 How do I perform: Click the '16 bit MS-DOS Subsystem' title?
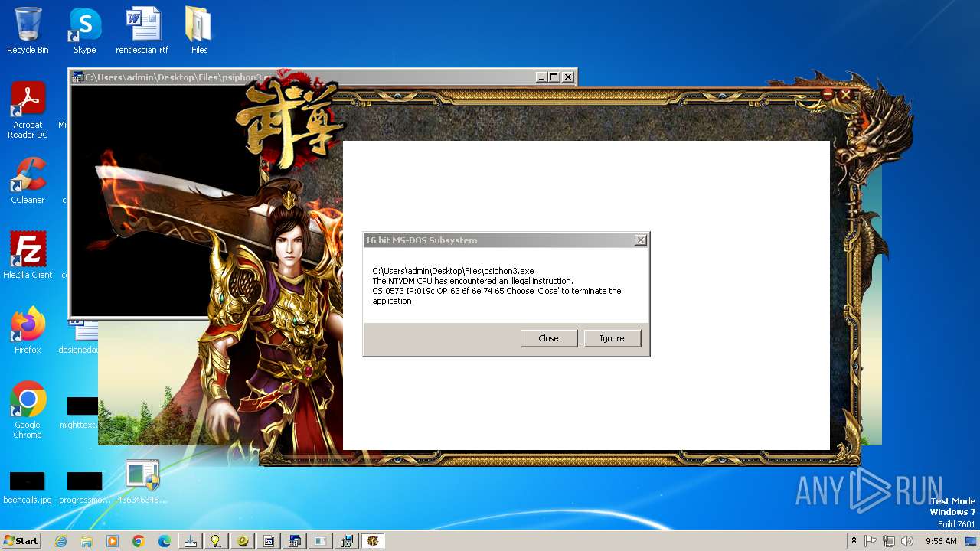tap(421, 240)
